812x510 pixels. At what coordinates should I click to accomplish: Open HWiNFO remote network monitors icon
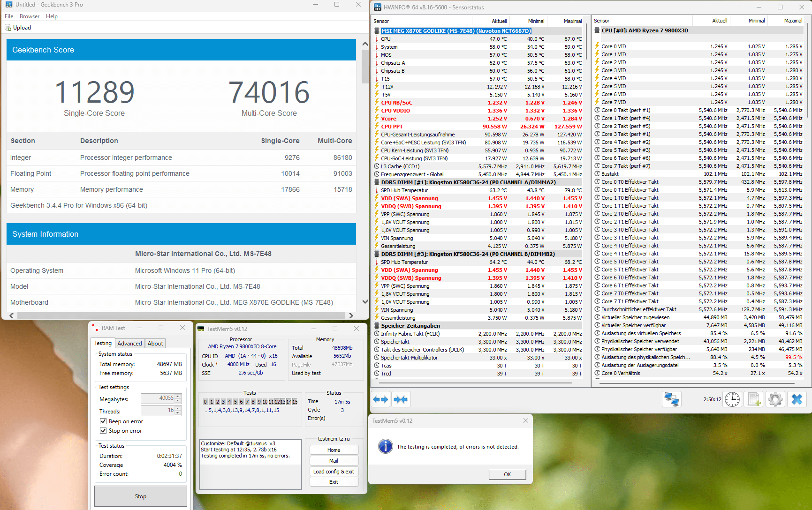tap(672, 399)
